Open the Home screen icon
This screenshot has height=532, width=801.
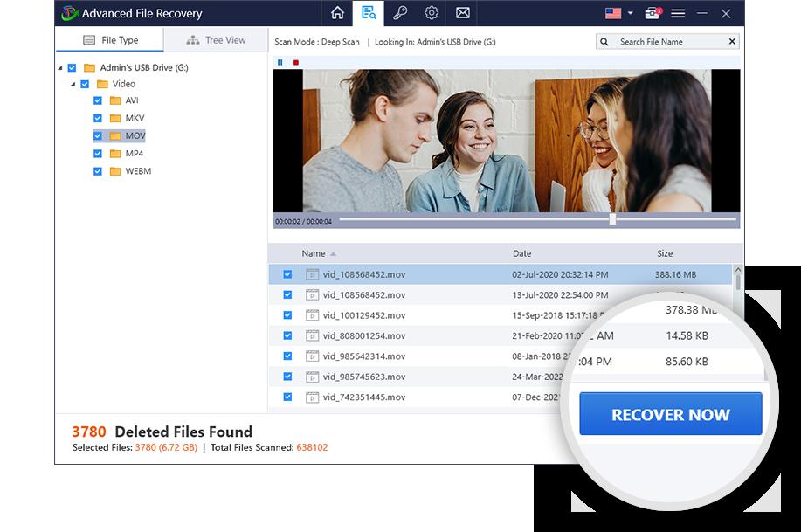336,13
